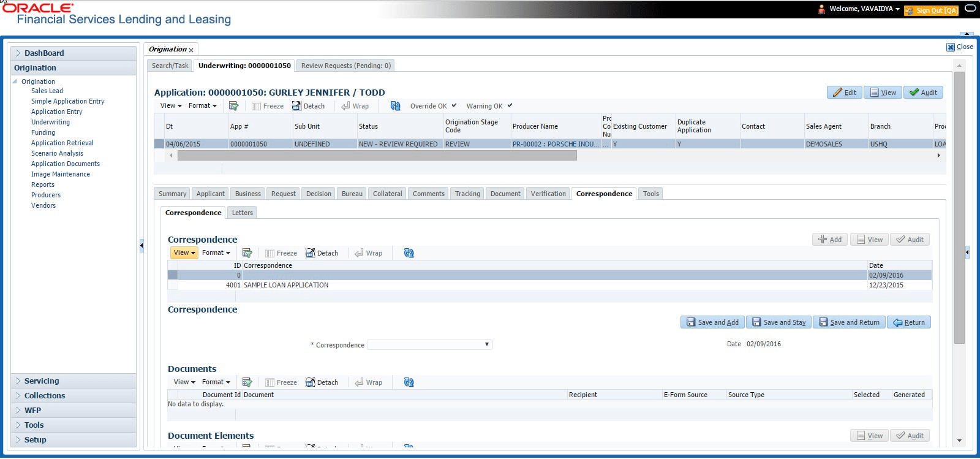The height and width of the screenshot is (459, 980).
Task: Collapse the Origination tree node
Action: point(15,82)
